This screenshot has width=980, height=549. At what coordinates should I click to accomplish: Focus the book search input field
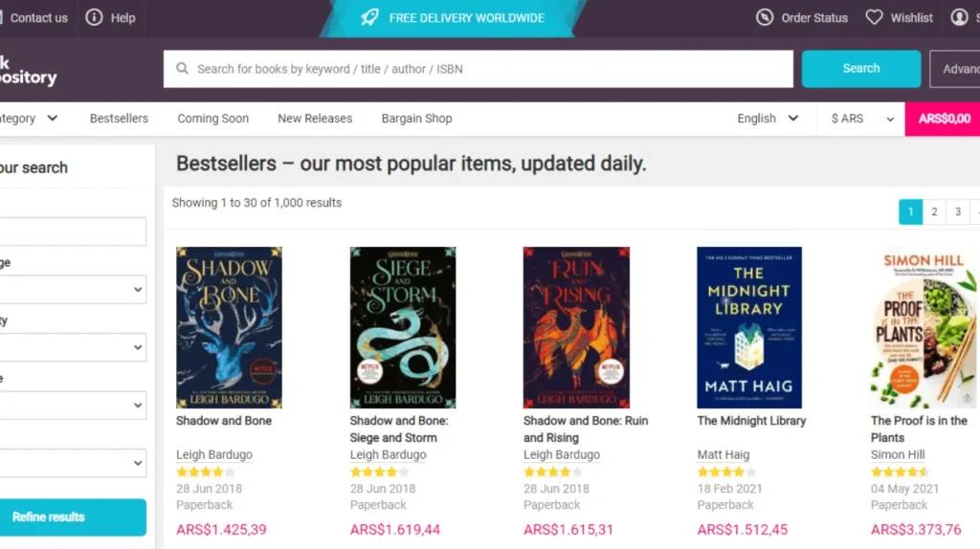coord(488,69)
